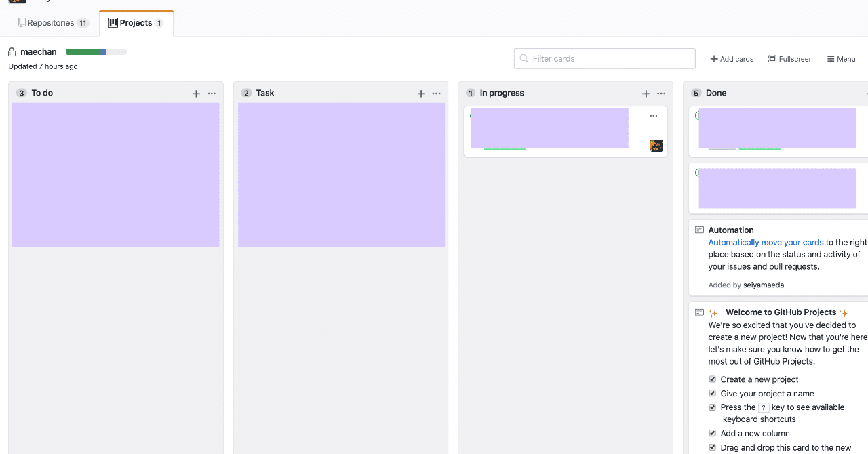Click the 'Updated 7 hours ago' text
Viewport: 868px width, 454px height.
[x=43, y=66]
